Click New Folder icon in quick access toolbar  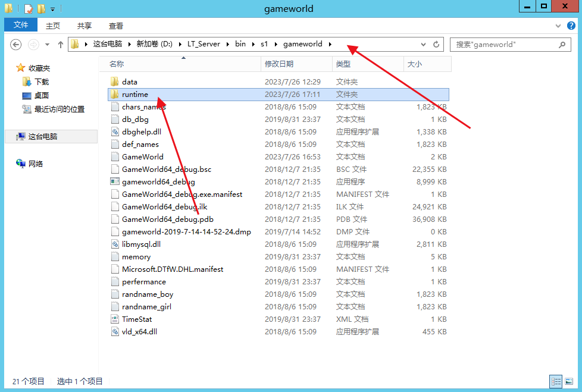pyautogui.click(x=41, y=9)
